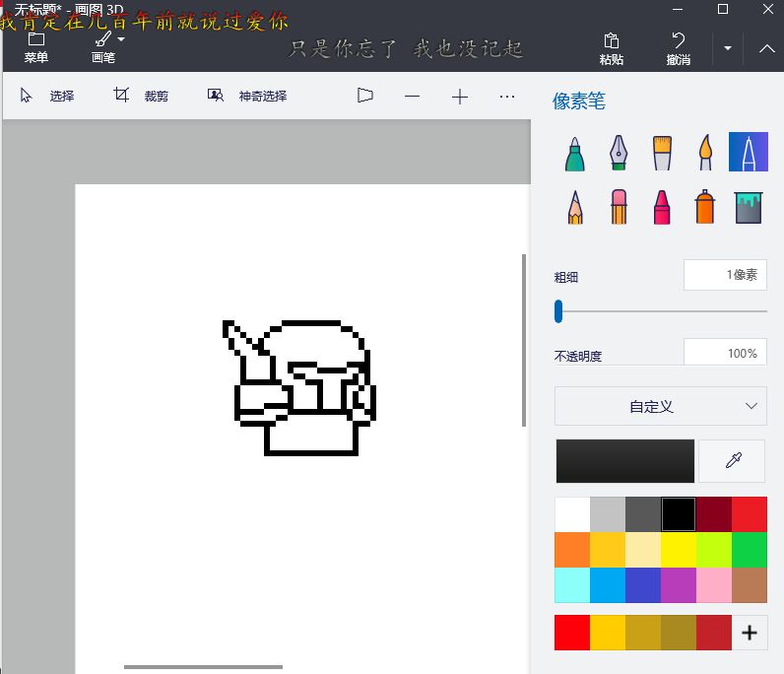Viewport: 784px width, 674px height.
Task: Open the more options ellipsis
Action: coord(507,97)
